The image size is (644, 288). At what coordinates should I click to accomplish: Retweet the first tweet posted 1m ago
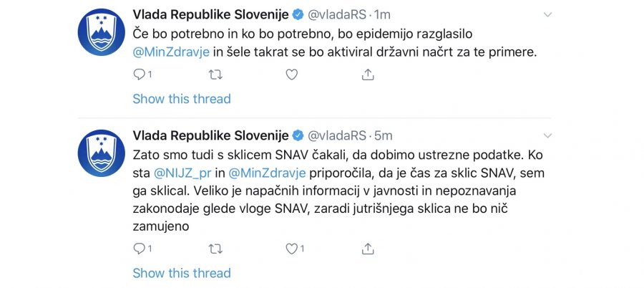point(215,74)
